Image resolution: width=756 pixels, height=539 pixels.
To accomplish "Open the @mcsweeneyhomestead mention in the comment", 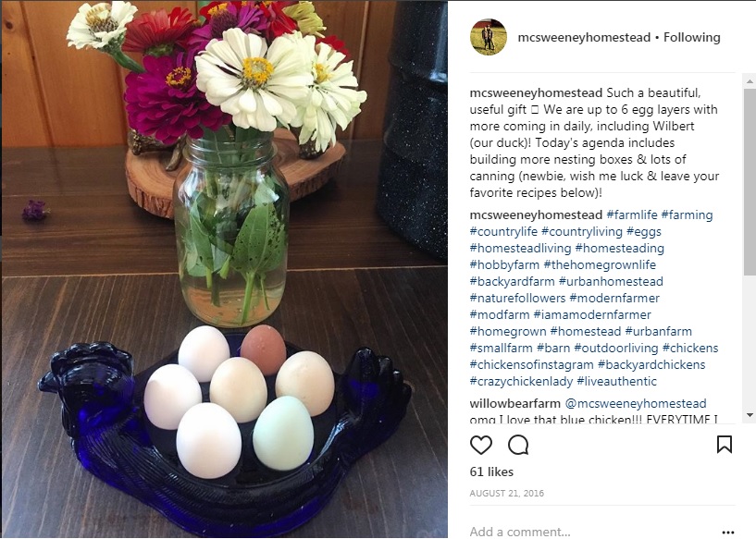I will 636,403.
